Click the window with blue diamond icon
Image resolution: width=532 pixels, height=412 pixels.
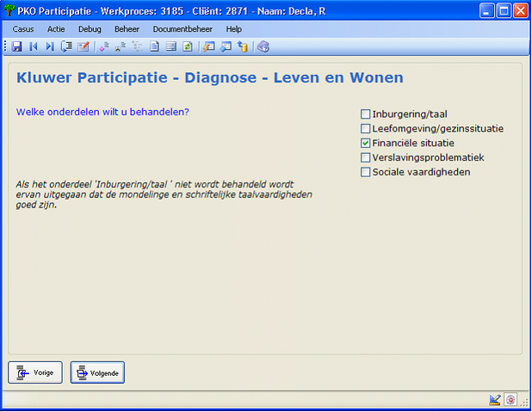pyautogui.click(x=226, y=46)
